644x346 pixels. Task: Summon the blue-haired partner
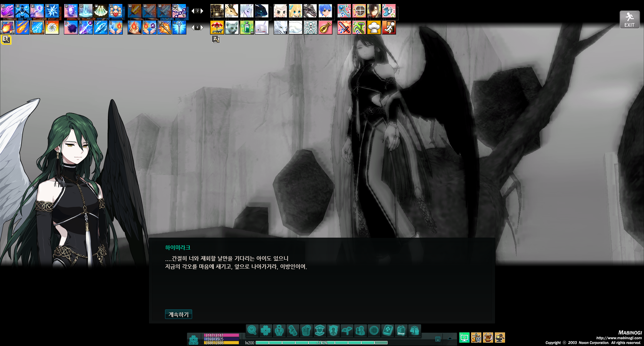[x=325, y=11]
